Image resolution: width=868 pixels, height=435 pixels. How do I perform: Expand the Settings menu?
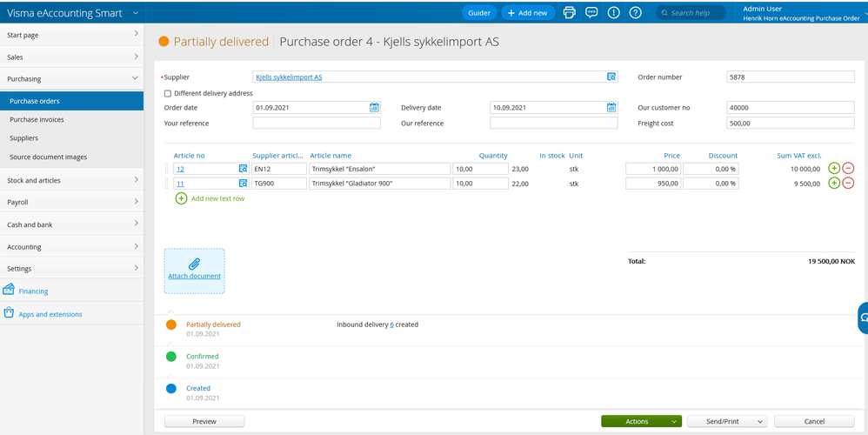pos(72,269)
